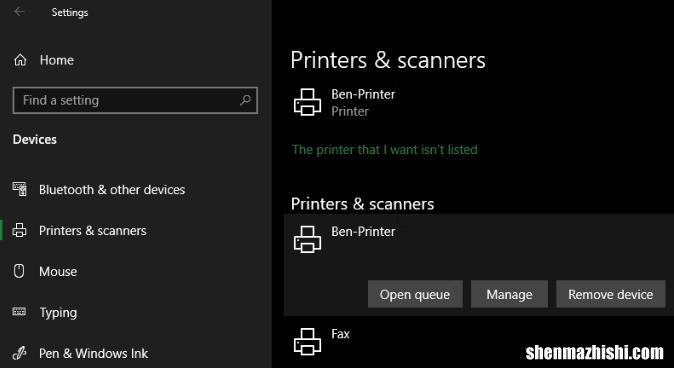The image size is (674, 368).
Task: Click the Printers & scanners sidebar icon
Action: (x=19, y=230)
